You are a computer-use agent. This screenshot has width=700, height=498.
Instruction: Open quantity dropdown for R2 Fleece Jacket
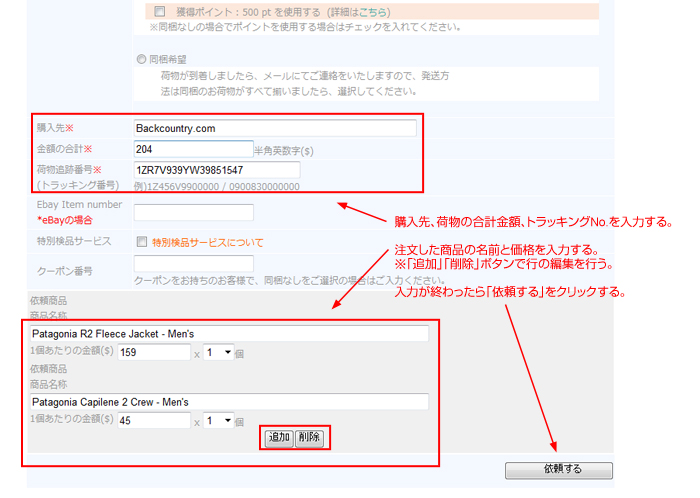click(219, 352)
